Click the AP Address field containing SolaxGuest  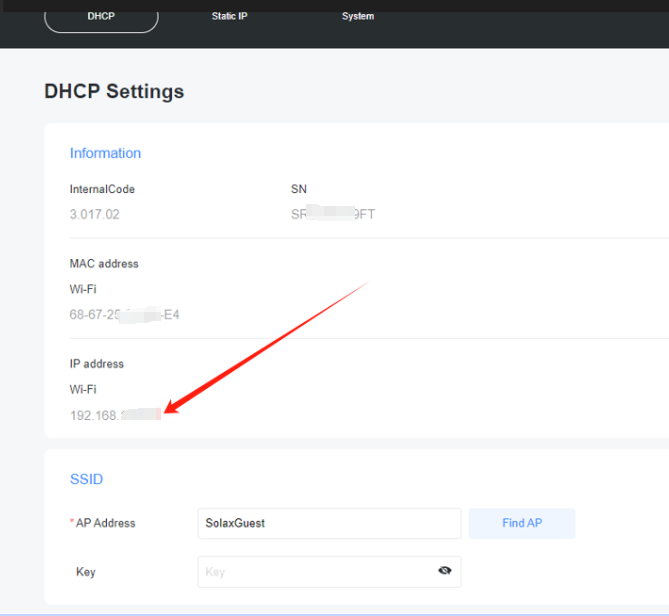click(329, 523)
